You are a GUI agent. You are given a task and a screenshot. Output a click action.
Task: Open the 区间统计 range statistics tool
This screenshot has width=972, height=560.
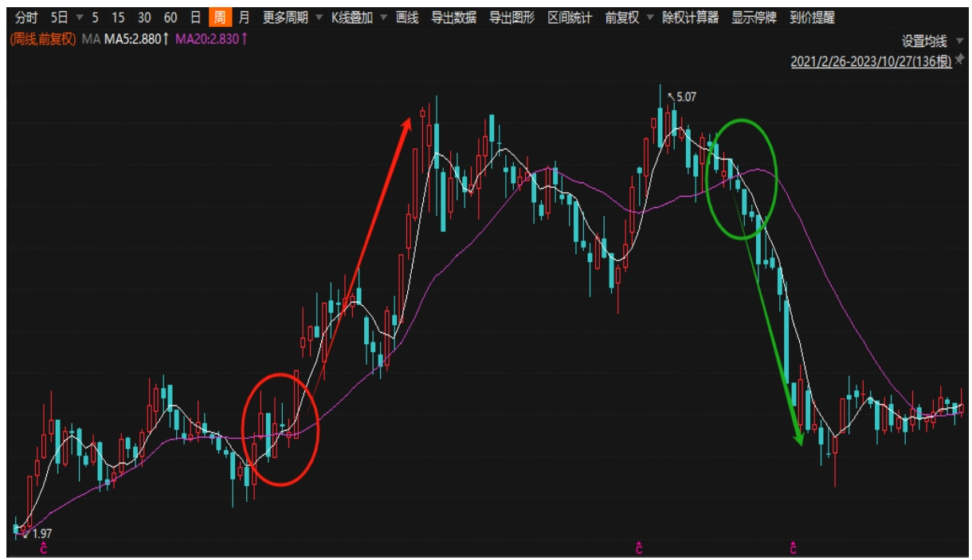(x=570, y=18)
